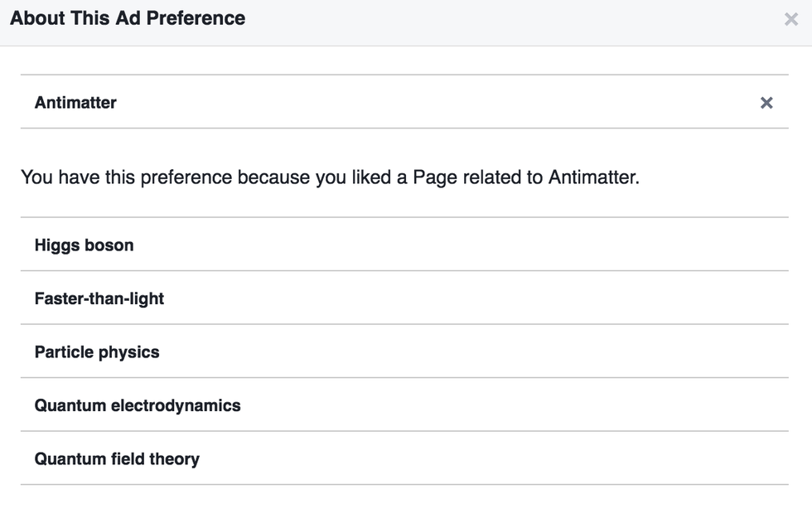Remove the Antimatter ad preference

pos(766,103)
